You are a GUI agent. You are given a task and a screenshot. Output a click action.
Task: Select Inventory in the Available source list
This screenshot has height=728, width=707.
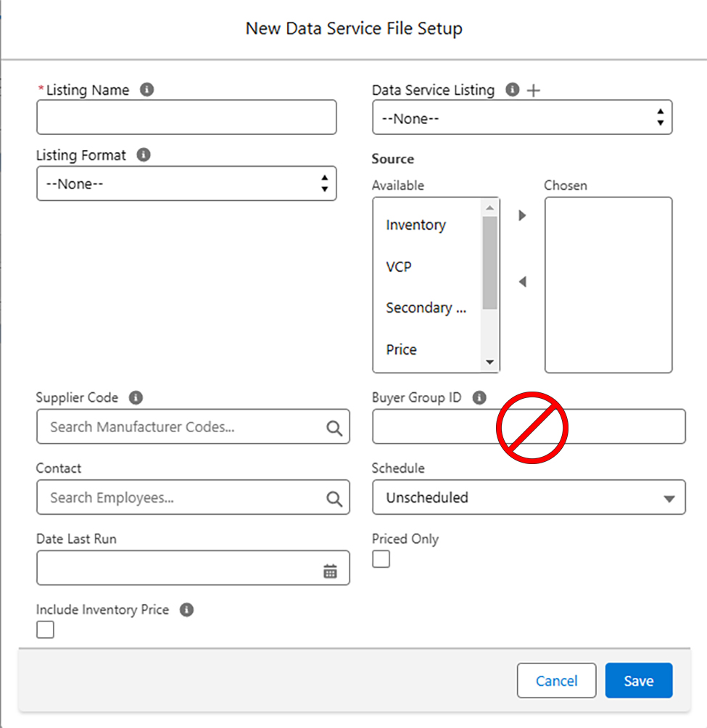[416, 225]
